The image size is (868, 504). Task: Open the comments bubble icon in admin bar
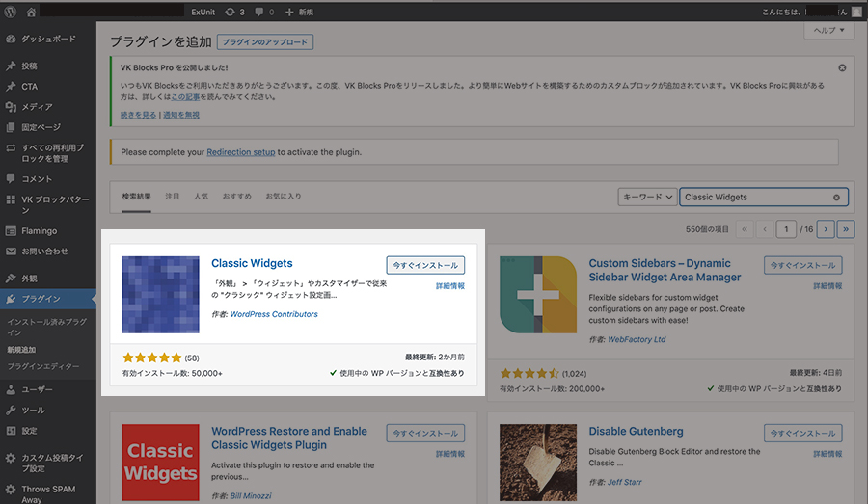[259, 12]
